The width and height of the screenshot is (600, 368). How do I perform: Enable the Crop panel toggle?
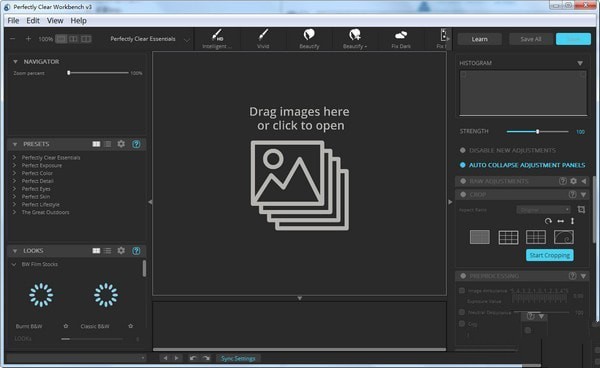(x=463, y=194)
